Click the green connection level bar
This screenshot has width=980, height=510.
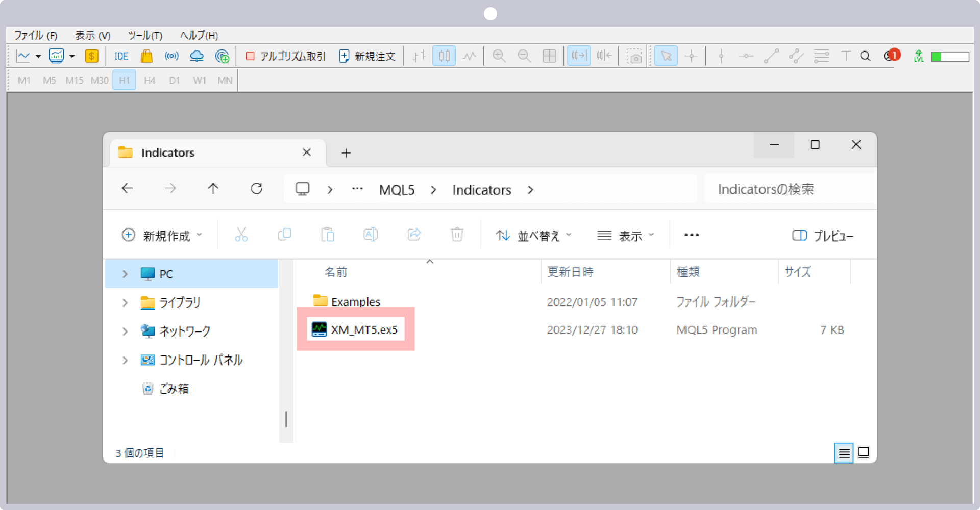point(950,57)
